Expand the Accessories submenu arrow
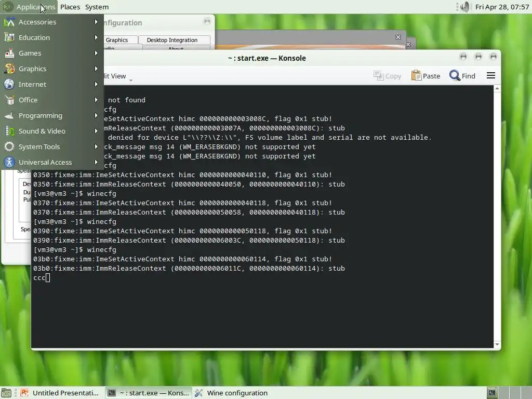Screen dimensions: 532x399 click(96, 22)
